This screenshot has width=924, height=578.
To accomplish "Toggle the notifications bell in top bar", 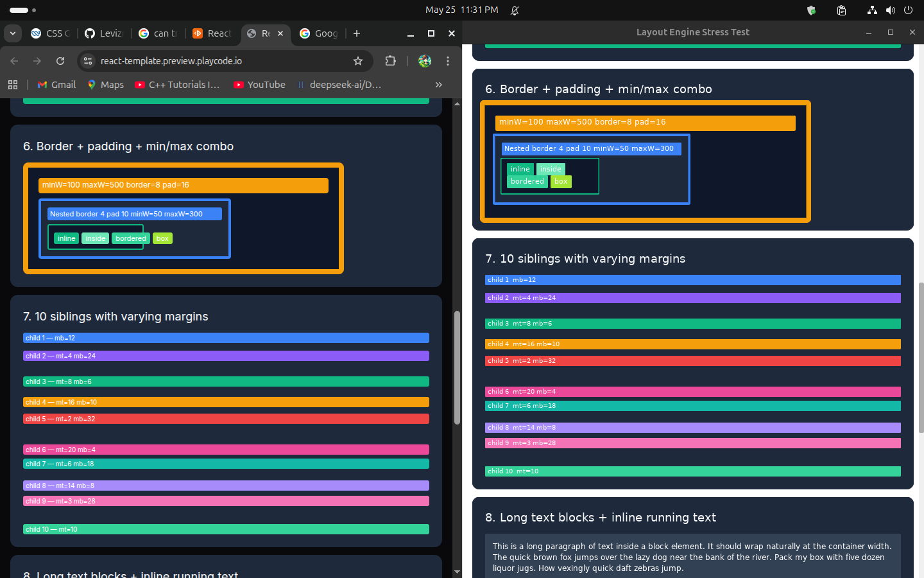I will [x=515, y=10].
